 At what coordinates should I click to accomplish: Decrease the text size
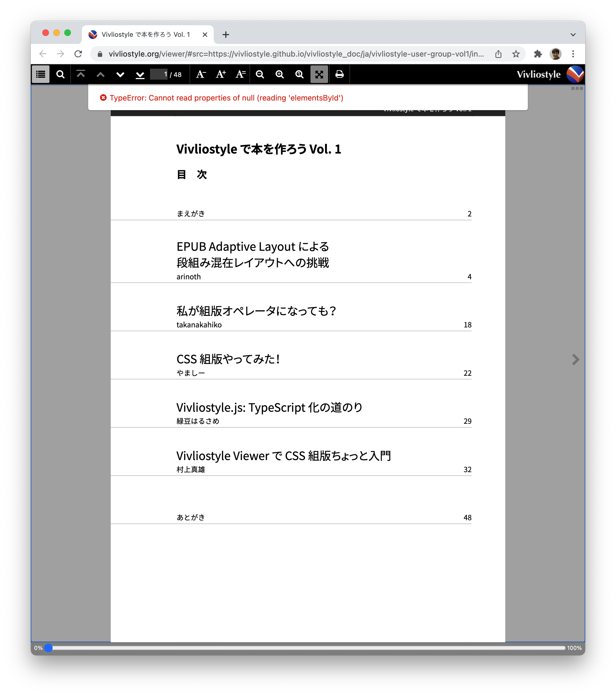point(201,74)
